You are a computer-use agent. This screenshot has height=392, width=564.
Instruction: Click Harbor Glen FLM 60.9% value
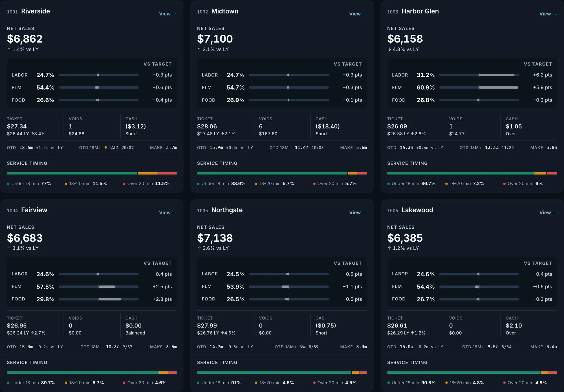tap(426, 88)
